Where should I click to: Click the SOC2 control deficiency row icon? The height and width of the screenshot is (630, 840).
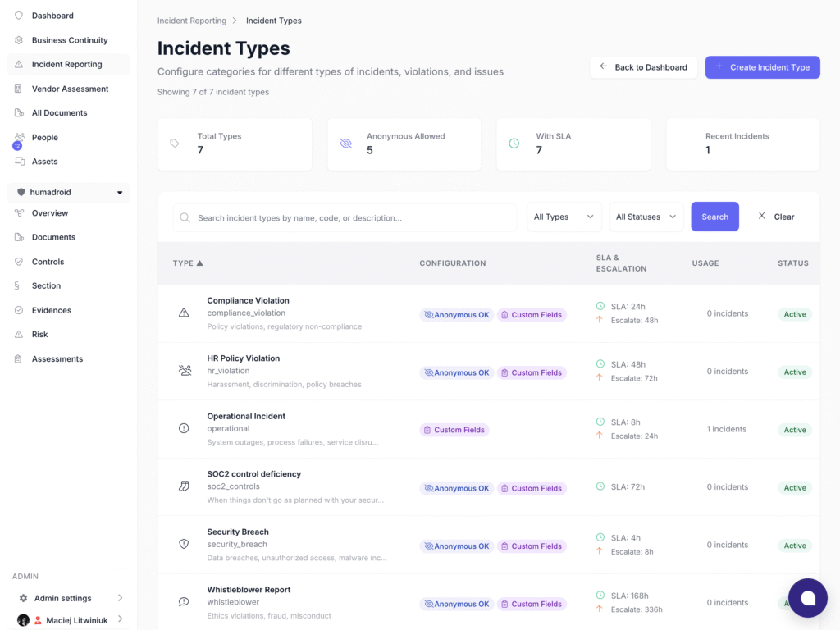[x=184, y=486]
